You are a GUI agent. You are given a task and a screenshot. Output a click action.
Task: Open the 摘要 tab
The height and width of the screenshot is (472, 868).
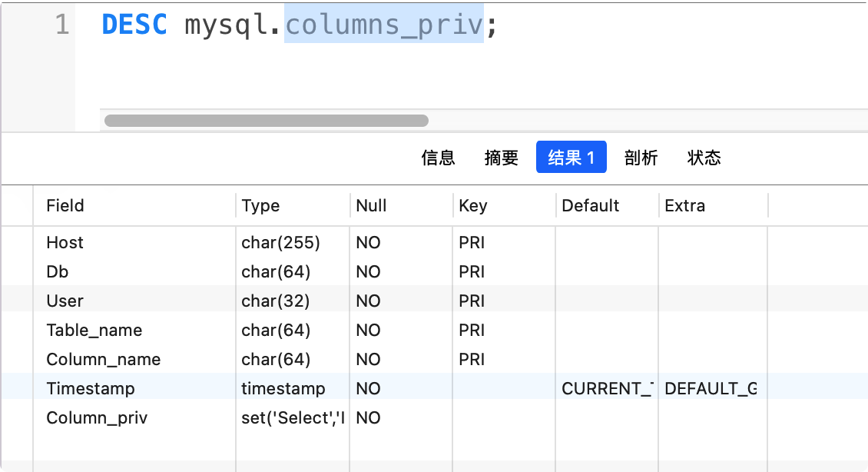tap(501, 157)
